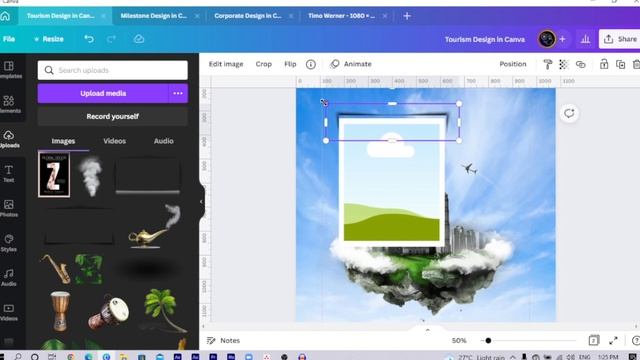The image size is (640, 360).
Task: Click the link icon in toolbar
Action: click(x=580, y=64)
